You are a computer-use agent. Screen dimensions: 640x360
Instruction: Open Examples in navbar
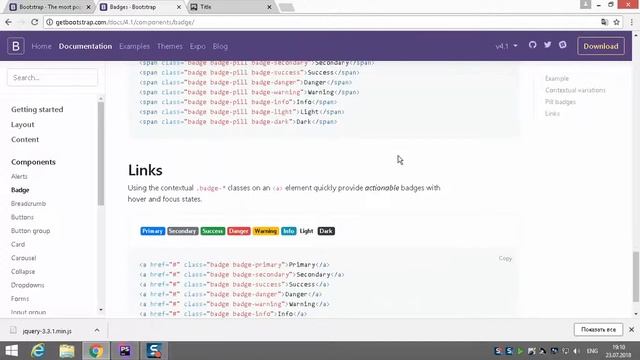click(134, 46)
